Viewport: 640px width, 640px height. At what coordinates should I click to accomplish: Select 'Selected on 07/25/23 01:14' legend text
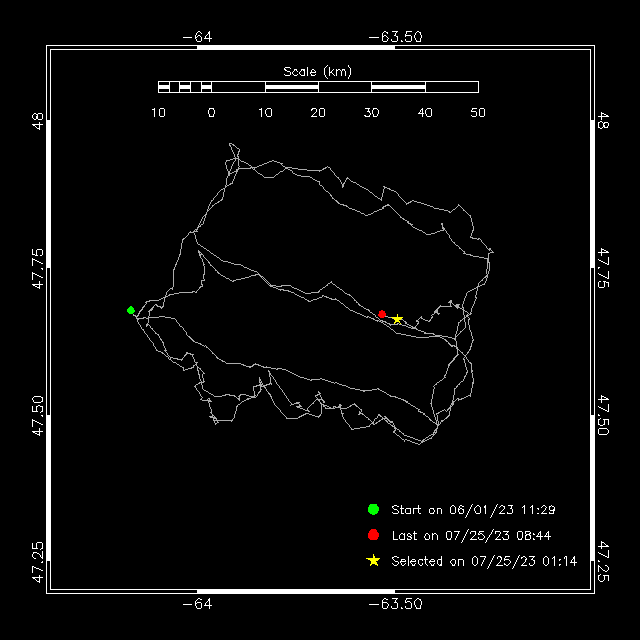pos(484,561)
